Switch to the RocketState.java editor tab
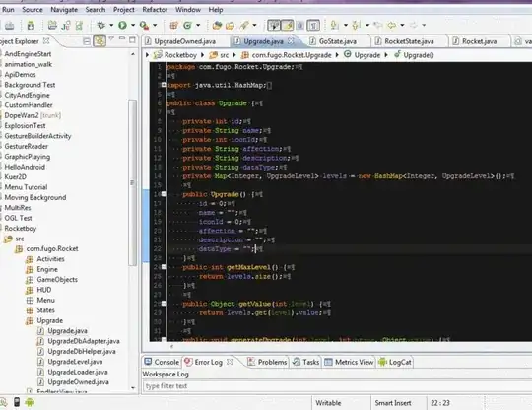The image size is (532, 410). (x=409, y=41)
